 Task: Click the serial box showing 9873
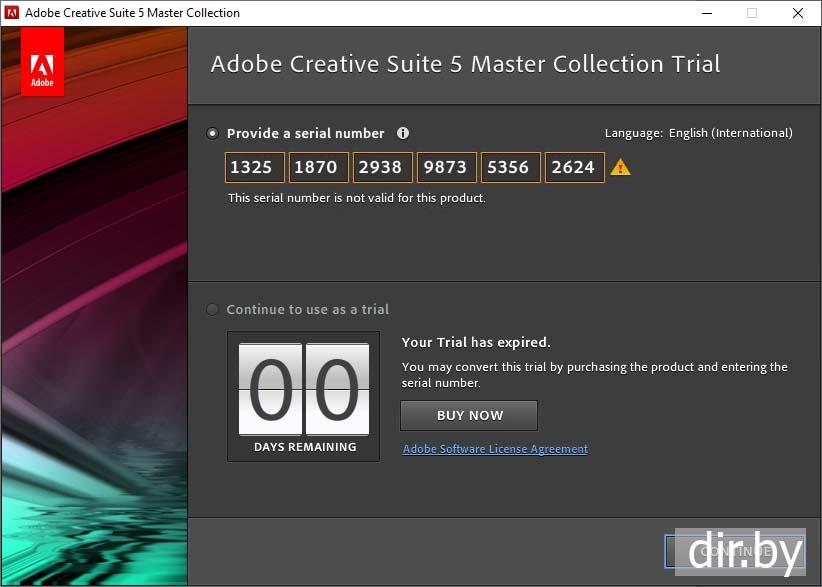446,167
